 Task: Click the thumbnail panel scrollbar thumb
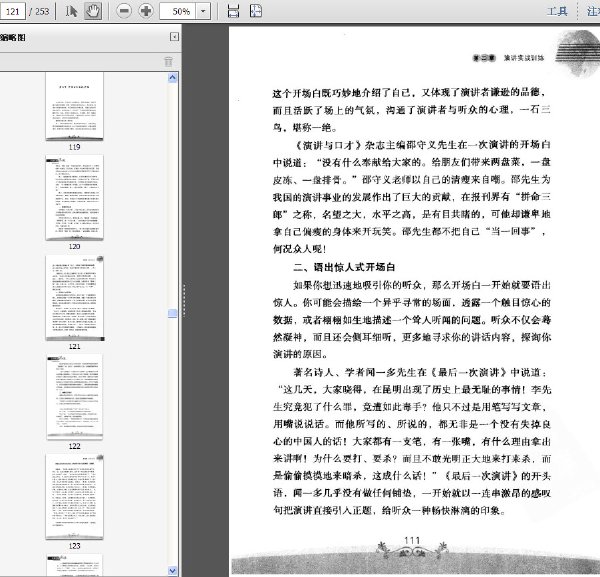pyautogui.click(x=173, y=313)
